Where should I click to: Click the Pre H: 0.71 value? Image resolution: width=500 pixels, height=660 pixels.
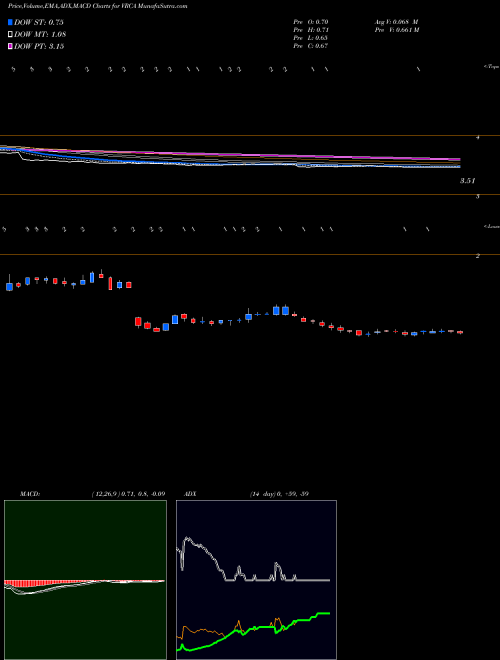tap(311, 30)
